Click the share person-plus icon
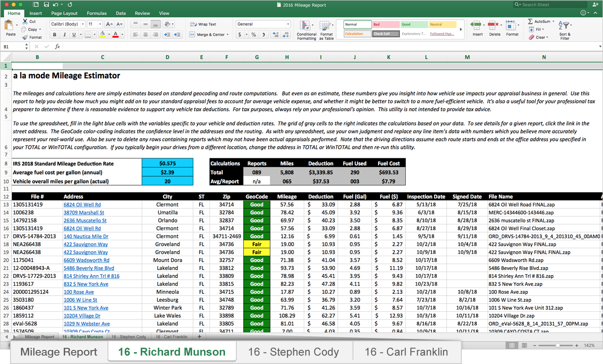The height and width of the screenshot is (364, 603). click(596, 5)
